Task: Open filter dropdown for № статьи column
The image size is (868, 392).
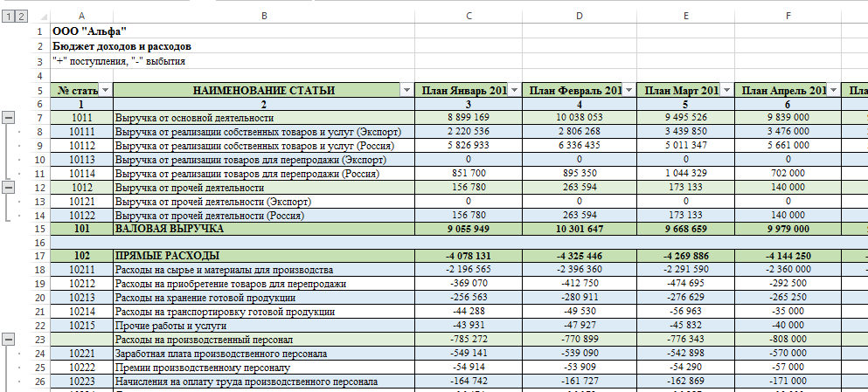Action: pos(105,90)
